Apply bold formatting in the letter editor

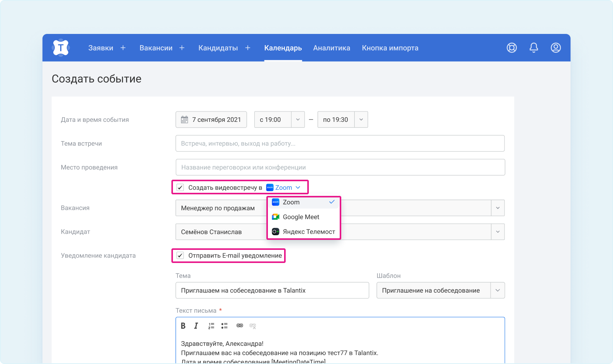coord(183,326)
